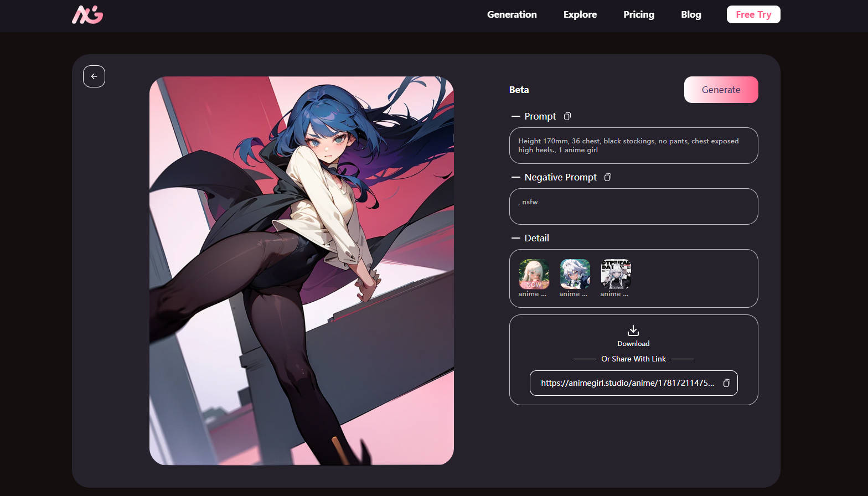Click the Or Share With Link text
This screenshot has height=496, width=868.
pos(634,359)
